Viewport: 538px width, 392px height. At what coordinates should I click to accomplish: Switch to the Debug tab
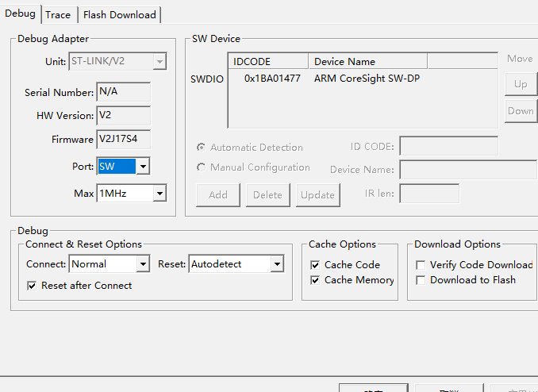(20, 13)
